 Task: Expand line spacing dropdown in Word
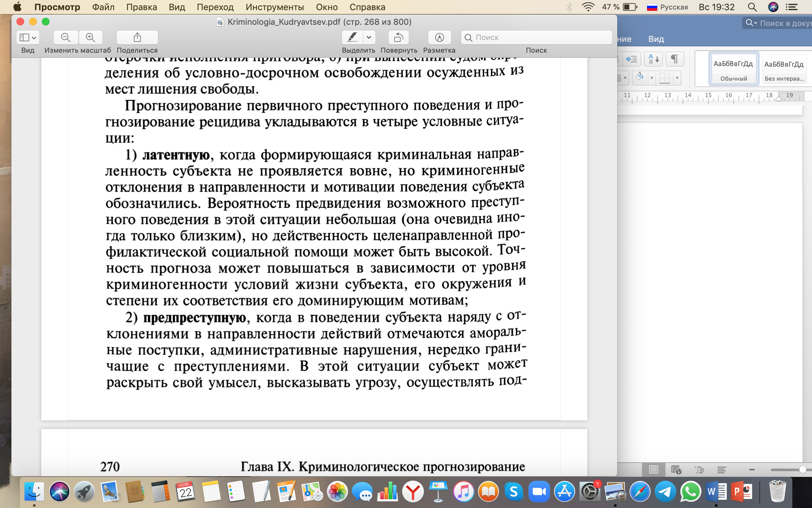click(625, 78)
